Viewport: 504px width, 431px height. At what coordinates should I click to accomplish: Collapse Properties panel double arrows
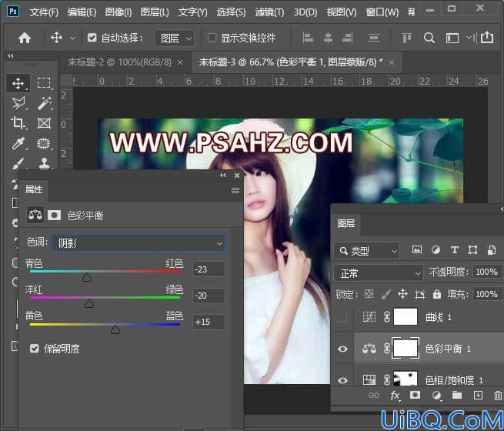click(x=223, y=175)
